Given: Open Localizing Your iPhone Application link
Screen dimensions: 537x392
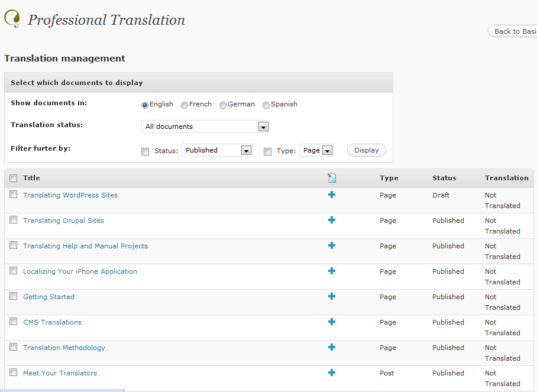Looking at the screenshot, I should 80,271.
